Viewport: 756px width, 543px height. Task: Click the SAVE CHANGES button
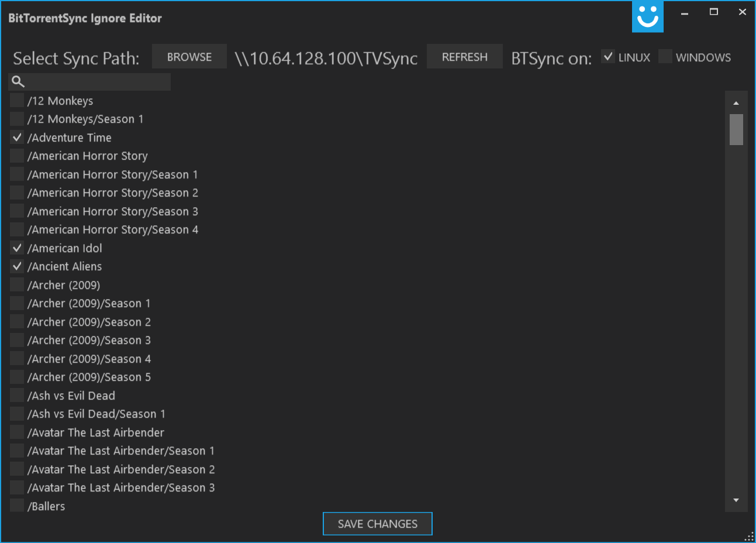[378, 524]
